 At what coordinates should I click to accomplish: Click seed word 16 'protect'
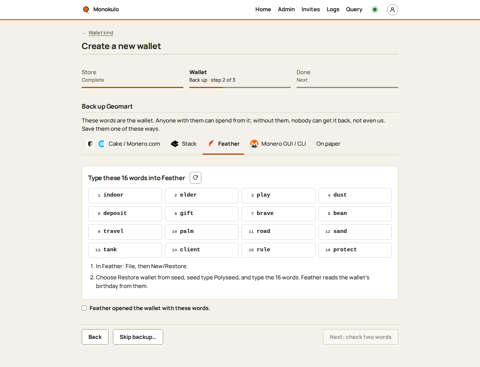click(355, 250)
